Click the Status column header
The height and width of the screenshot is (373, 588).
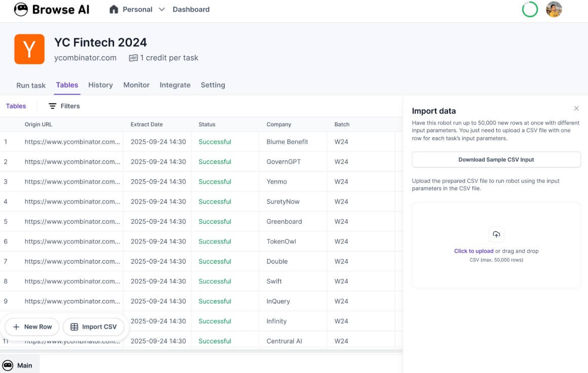pos(207,125)
